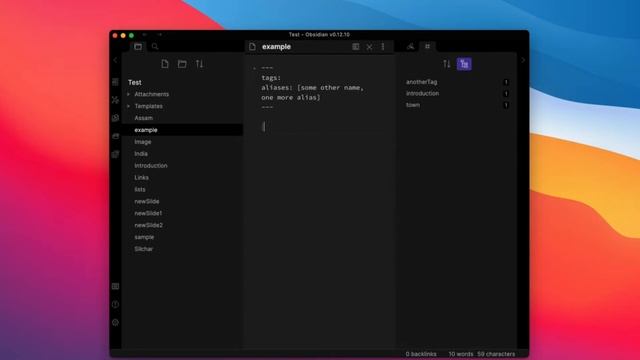Switch to the backlinks pane tab
640x360 pixels.
click(410, 47)
